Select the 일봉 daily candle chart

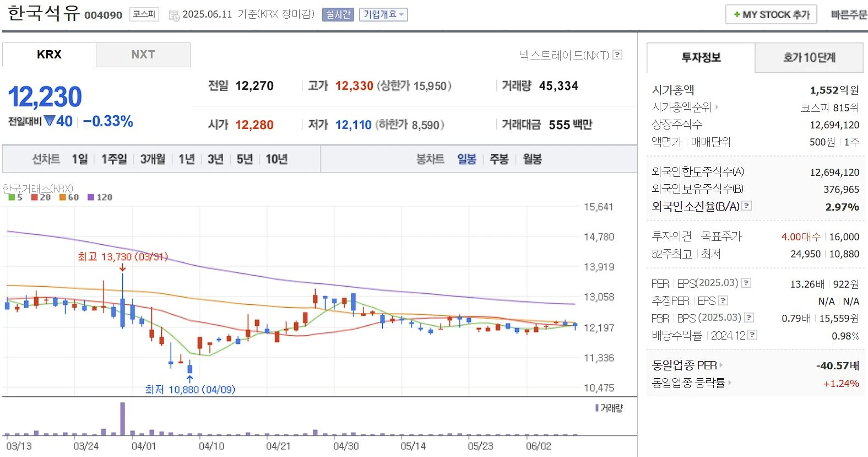click(466, 159)
